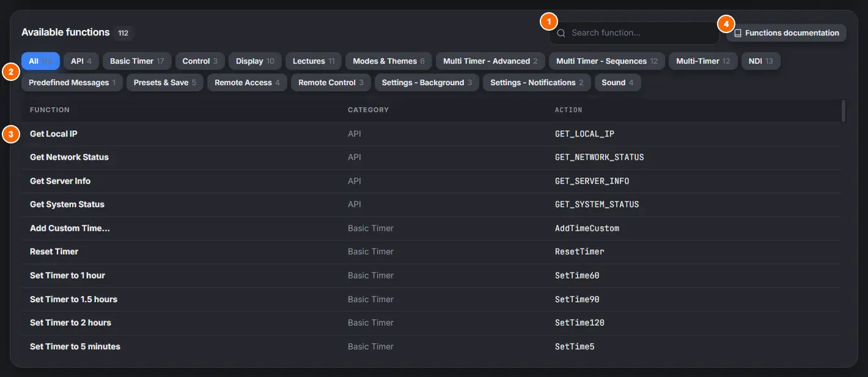Select Set Timer to 5 minutes
Viewport: 868px width, 377px height.
tap(431, 346)
